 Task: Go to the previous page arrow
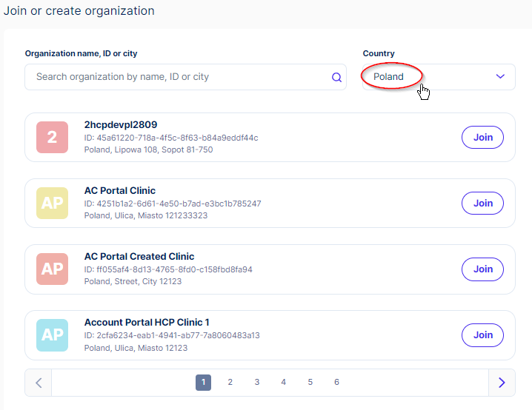(39, 383)
